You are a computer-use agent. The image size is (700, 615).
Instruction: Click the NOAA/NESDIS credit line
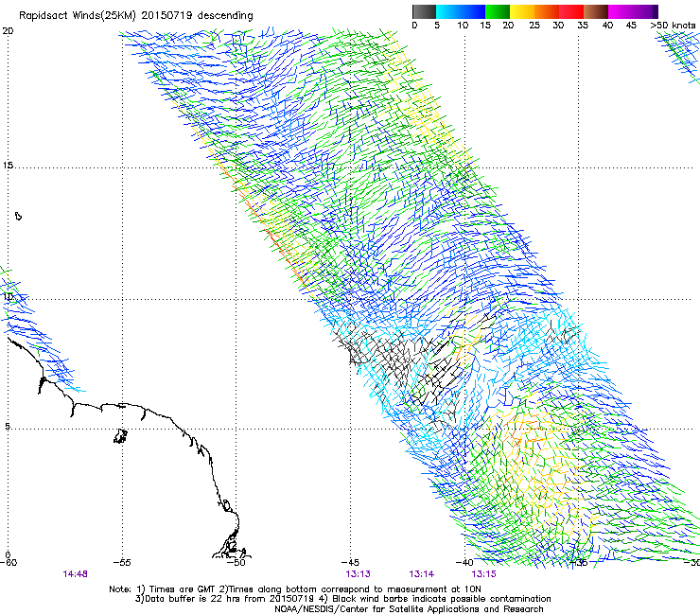click(409, 608)
